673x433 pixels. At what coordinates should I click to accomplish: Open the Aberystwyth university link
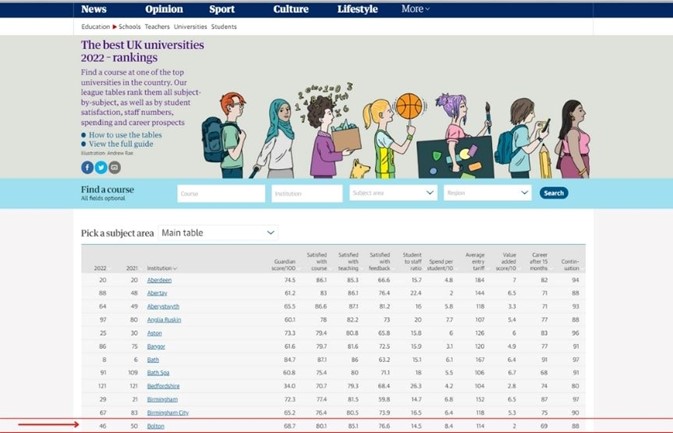pos(163,306)
